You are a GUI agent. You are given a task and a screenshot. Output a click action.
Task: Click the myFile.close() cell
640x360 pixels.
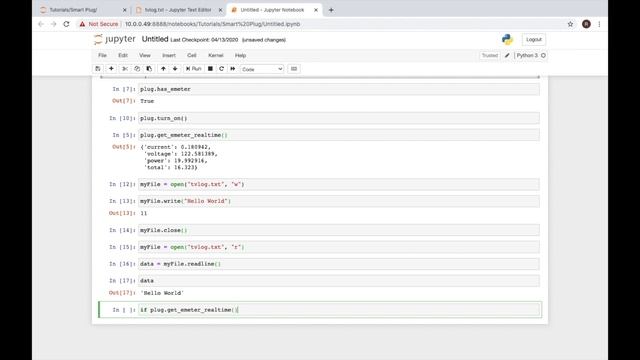338,231
